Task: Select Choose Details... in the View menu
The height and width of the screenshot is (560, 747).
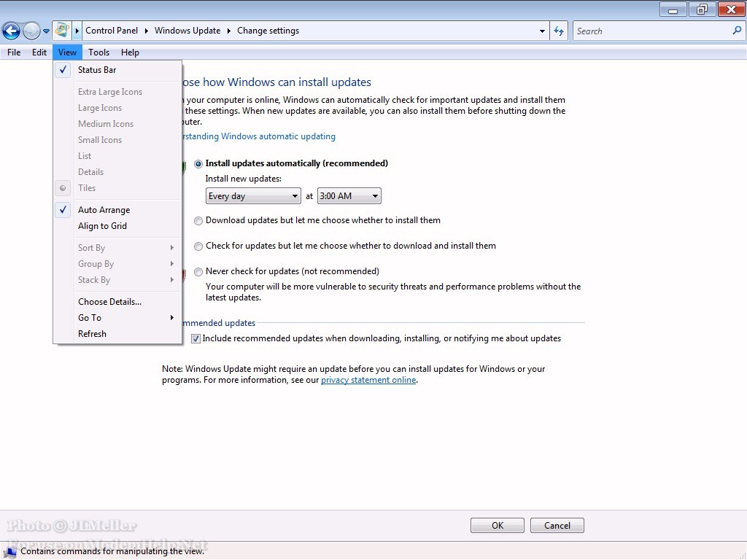Action: tap(117, 302)
